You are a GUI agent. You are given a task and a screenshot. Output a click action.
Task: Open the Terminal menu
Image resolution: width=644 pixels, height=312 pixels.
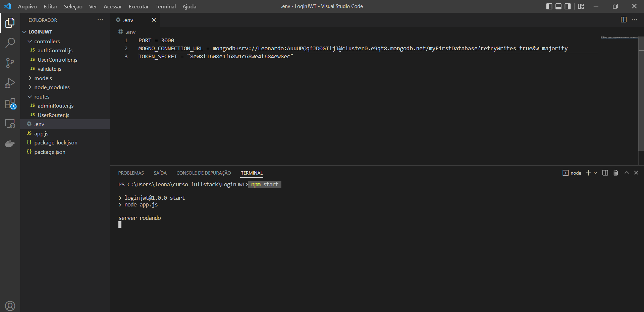(165, 6)
